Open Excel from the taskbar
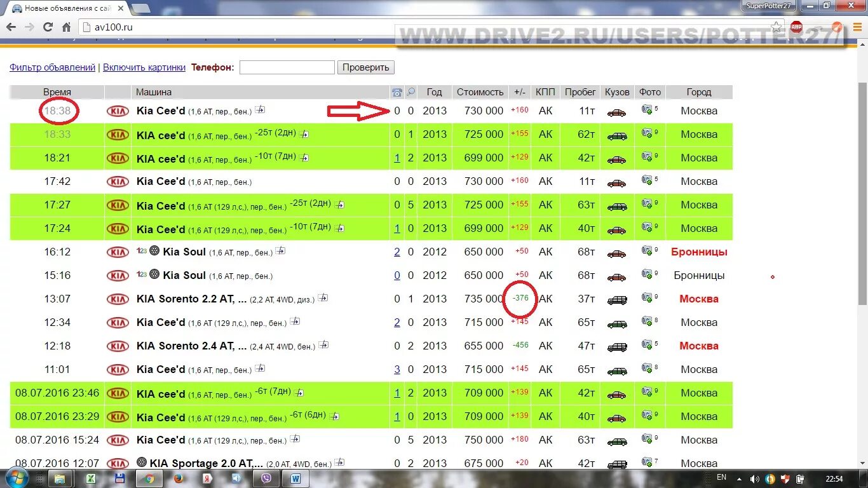868x488 pixels. click(90, 478)
